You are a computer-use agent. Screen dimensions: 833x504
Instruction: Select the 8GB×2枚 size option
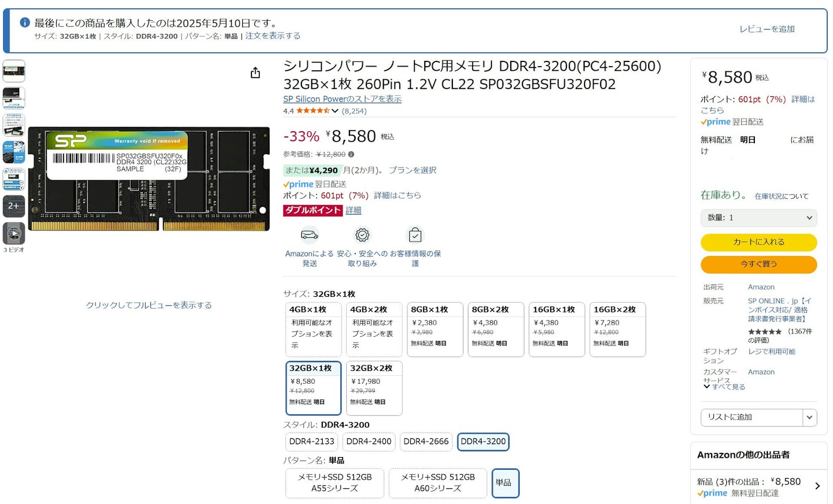[x=496, y=329]
